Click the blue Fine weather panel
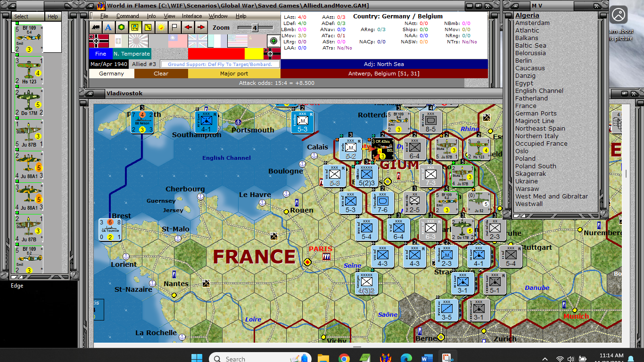The width and height of the screenshot is (644, 362). tap(101, 54)
